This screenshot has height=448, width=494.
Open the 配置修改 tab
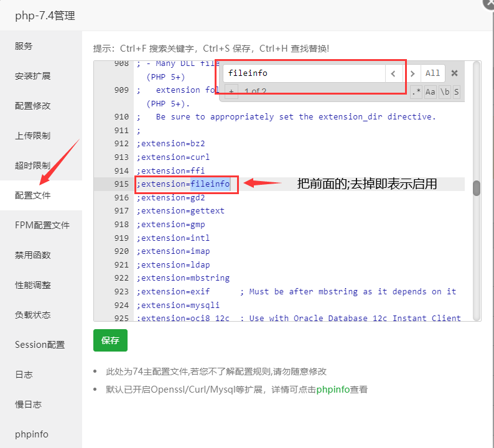pyautogui.click(x=41, y=106)
